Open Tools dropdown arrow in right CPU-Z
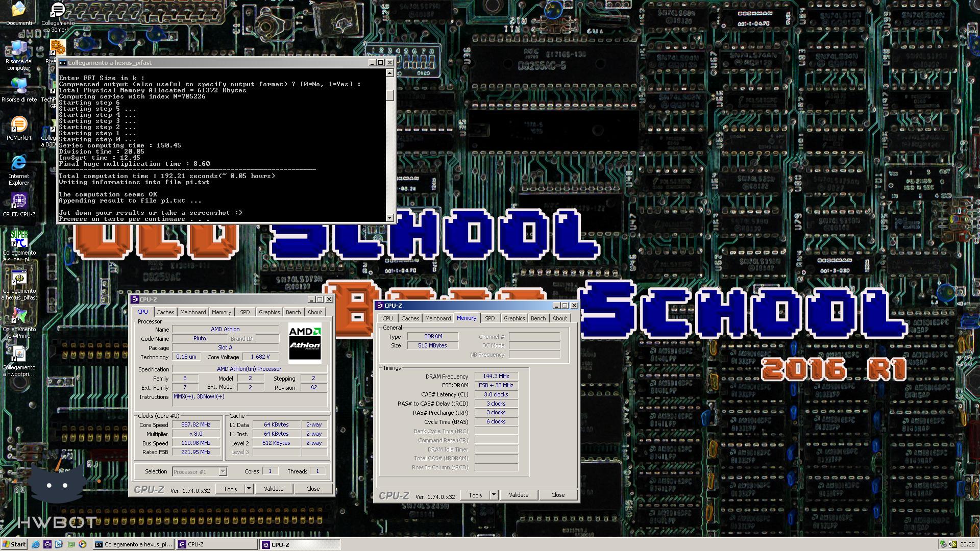Image resolution: width=980 pixels, height=551 pixels. pos(494,495)
